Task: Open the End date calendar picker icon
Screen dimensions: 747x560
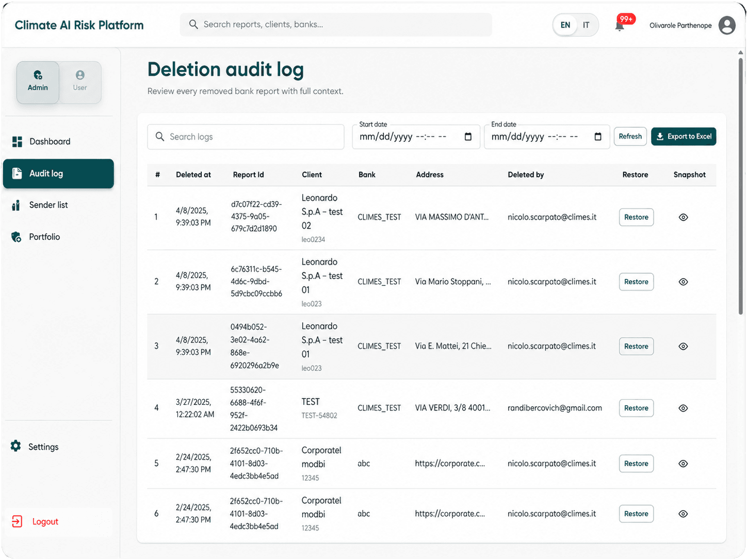Action: click(x=598, y=137)
